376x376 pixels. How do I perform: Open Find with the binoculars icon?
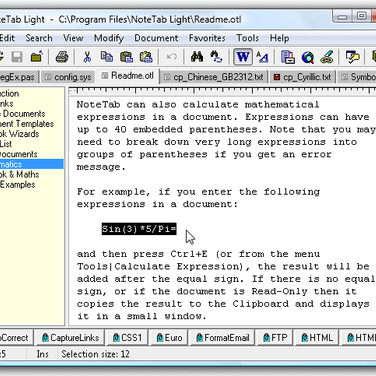(197, 57)
